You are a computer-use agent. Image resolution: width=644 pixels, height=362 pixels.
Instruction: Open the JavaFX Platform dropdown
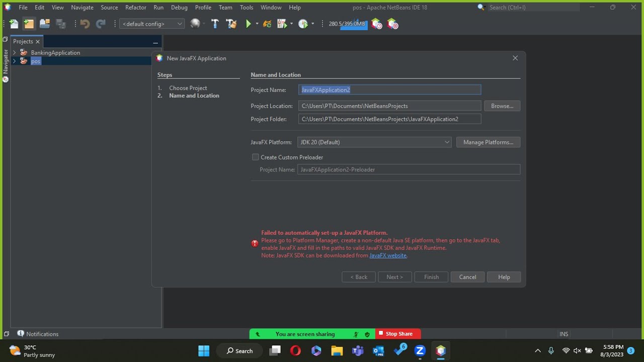coord(374,142)
